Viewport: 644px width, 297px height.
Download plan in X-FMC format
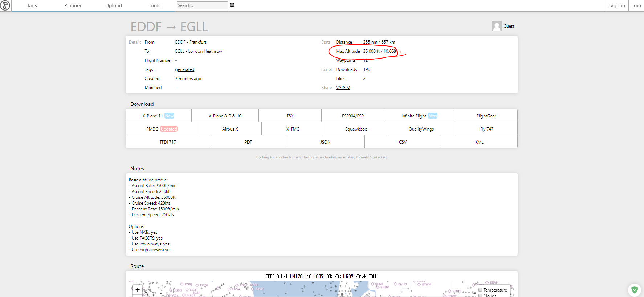click(x=293, y=129)
